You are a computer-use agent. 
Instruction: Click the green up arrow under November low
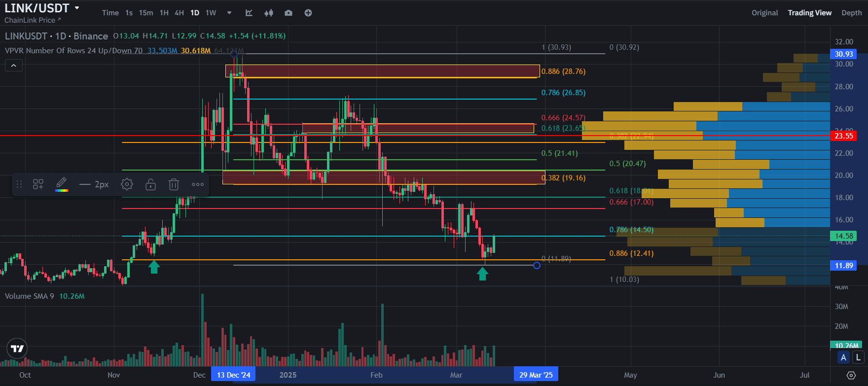pyautogui.click(x=154, y=267)
